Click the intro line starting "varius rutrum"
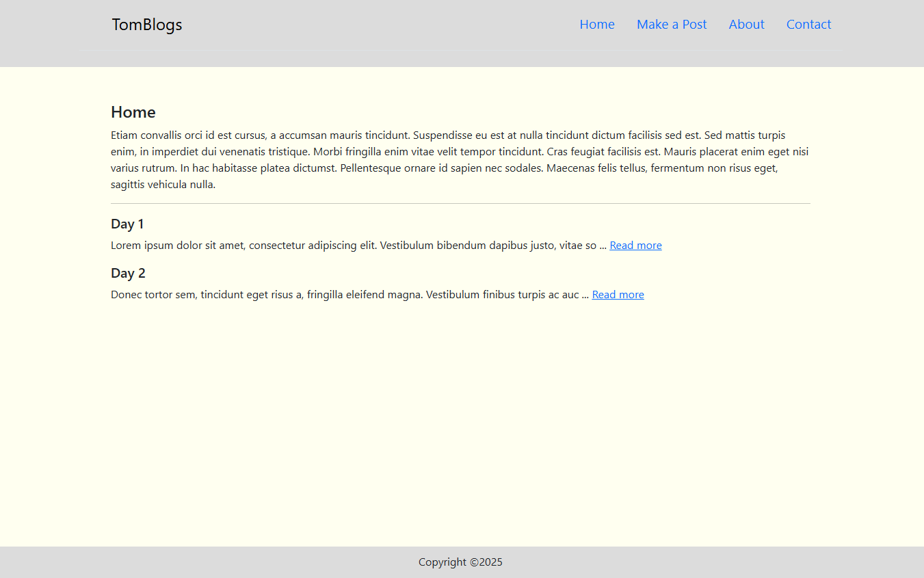The height and width of the screenshot is (578, 924). tap(445, 168)
